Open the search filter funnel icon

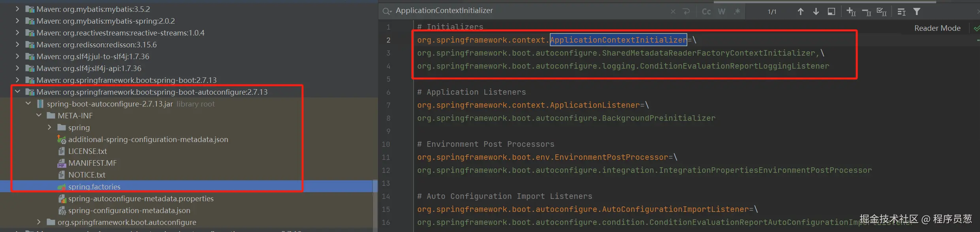[x=917, y=11]
